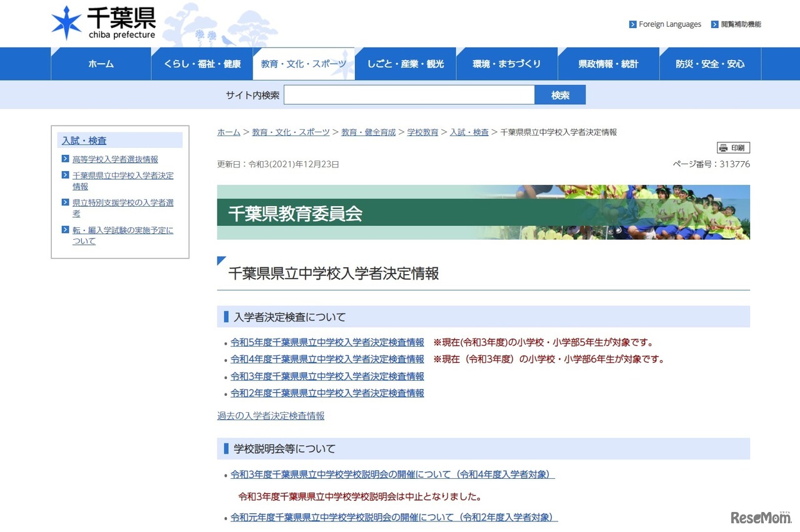Click the ReseMom watermark logo

(x=761, y=518)
